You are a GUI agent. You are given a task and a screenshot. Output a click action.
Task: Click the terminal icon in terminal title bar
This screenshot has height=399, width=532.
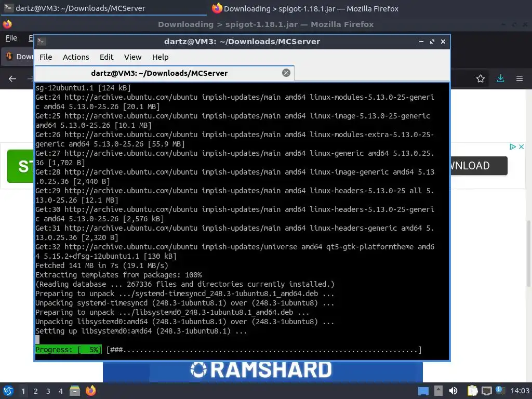click(x=42, y=42)
